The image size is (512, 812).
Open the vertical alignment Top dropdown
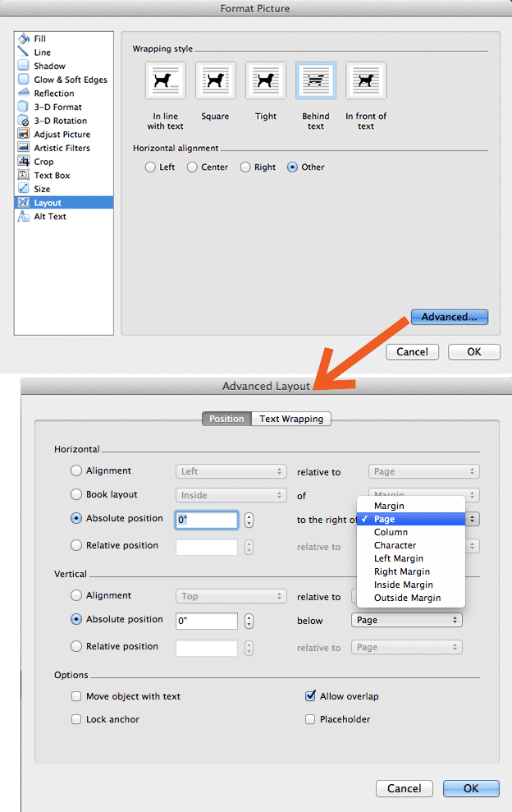point(231,596)
